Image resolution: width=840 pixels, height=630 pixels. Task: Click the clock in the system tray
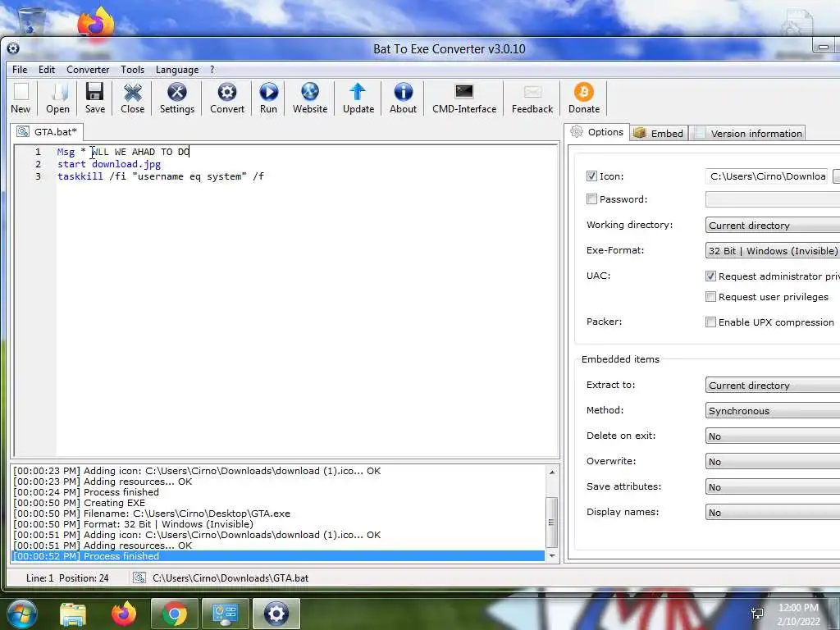(x=798, y=614)
